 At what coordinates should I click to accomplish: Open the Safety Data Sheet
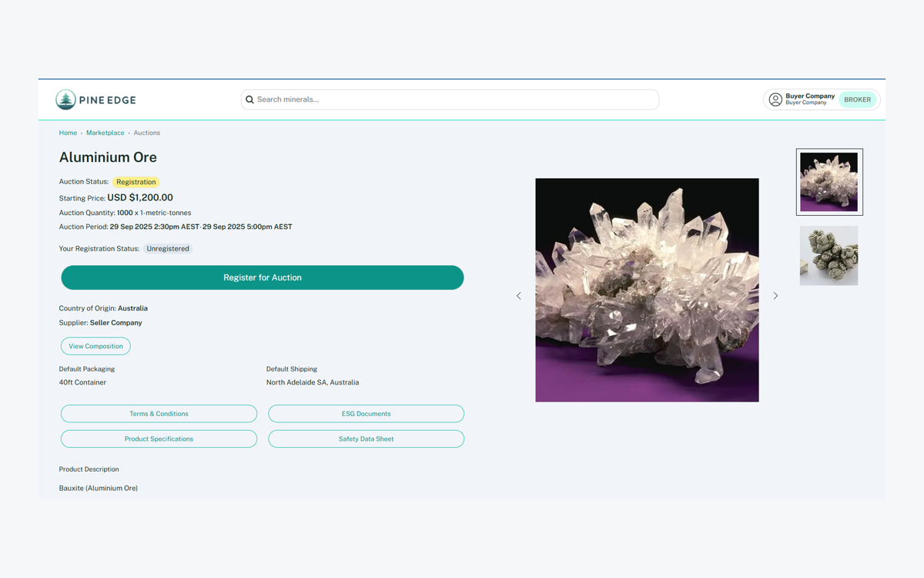[366, 439]
